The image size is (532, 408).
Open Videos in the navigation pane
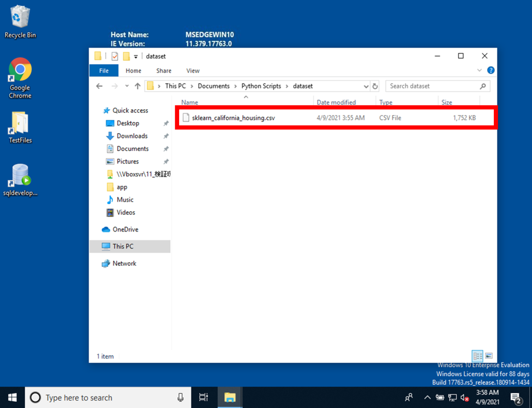125,213
